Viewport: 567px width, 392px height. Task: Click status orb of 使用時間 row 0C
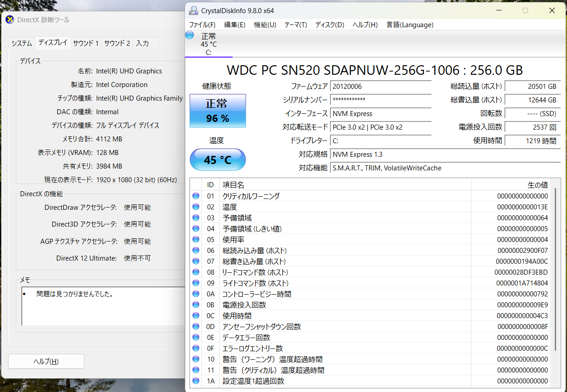[196, 316]
